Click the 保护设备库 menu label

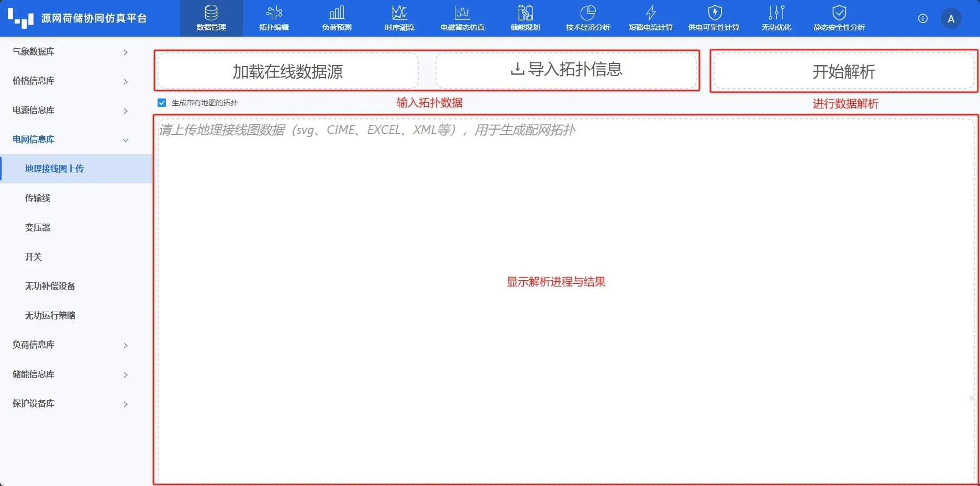pyautogui.click(x=34, y=403)
